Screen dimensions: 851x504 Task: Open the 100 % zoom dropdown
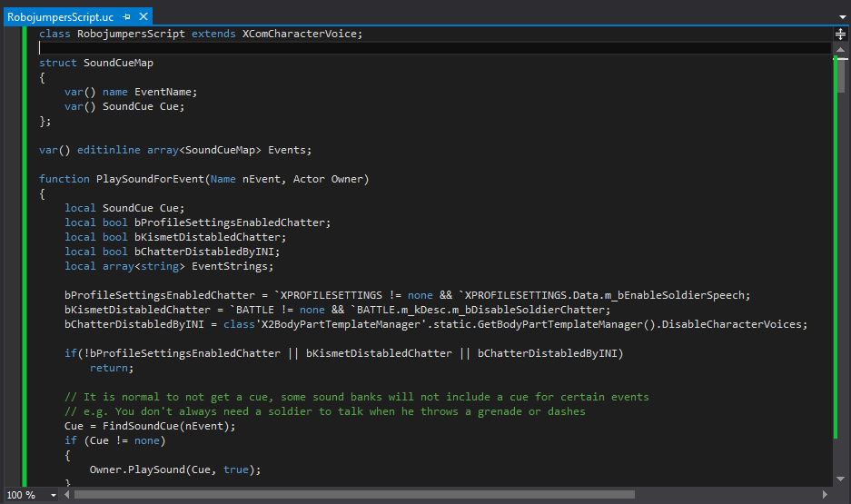pos(53,495)
